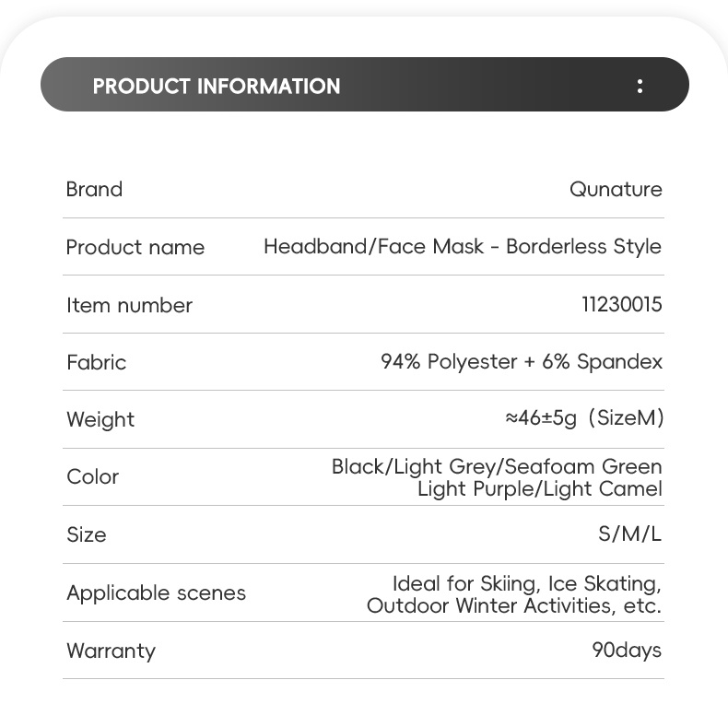Click item number 11230015
728x727 pixels.
[x=621, y=304]
